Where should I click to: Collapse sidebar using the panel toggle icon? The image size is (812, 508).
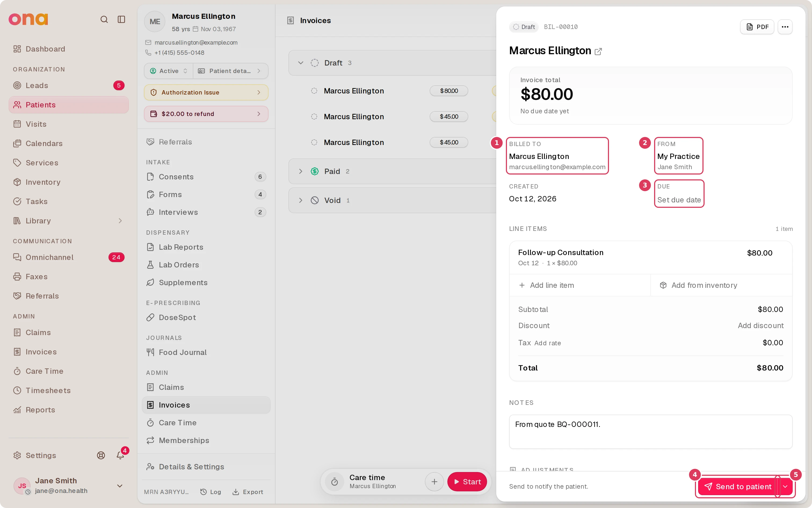coord(121,20)
